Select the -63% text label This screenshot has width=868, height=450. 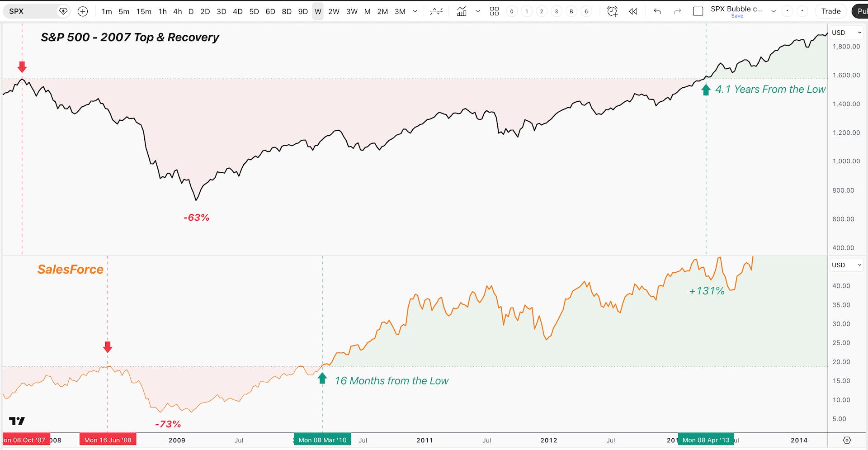click(196, 218)
